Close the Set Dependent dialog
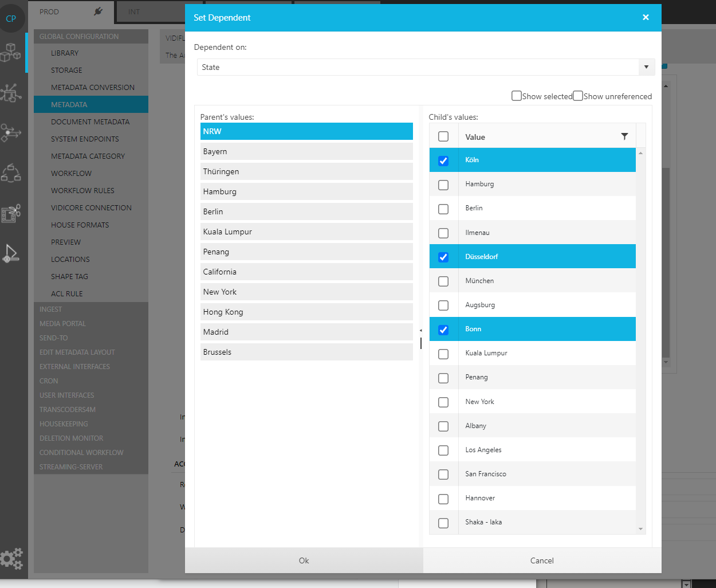 646,17
